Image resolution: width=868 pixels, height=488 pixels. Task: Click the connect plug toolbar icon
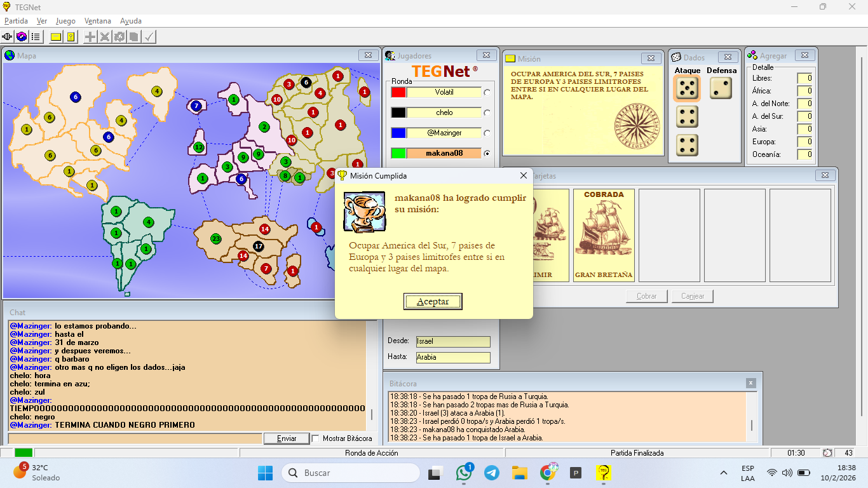point(8,37)
